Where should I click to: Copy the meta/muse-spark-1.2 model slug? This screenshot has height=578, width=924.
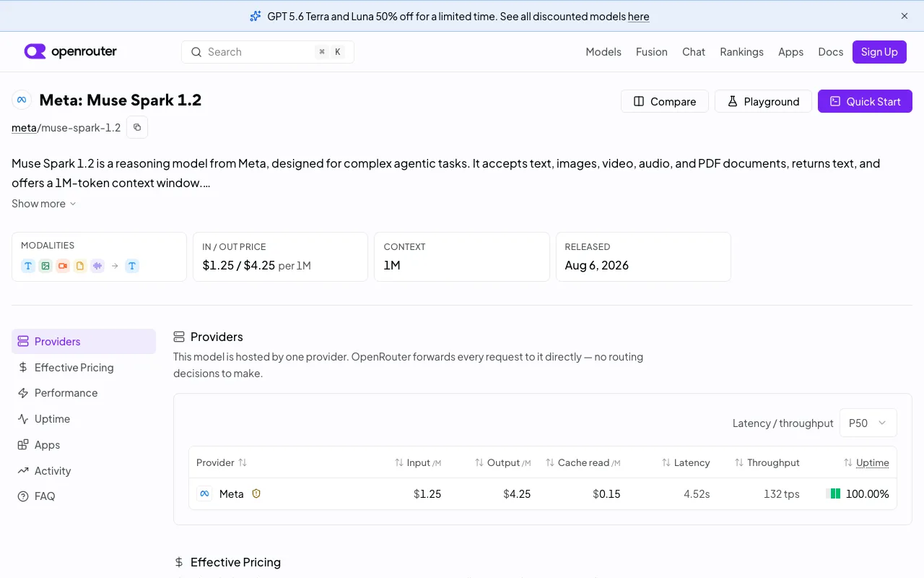coord(137,127)
